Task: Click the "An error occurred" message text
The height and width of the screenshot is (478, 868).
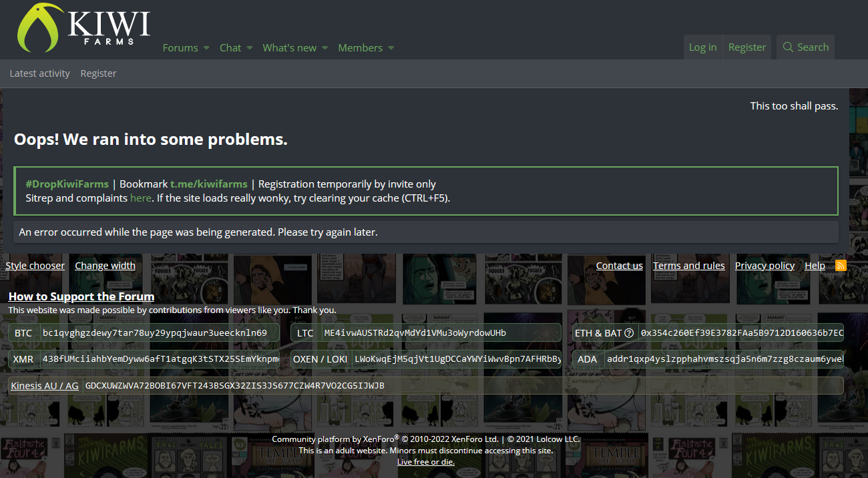Action: [198, 232]
